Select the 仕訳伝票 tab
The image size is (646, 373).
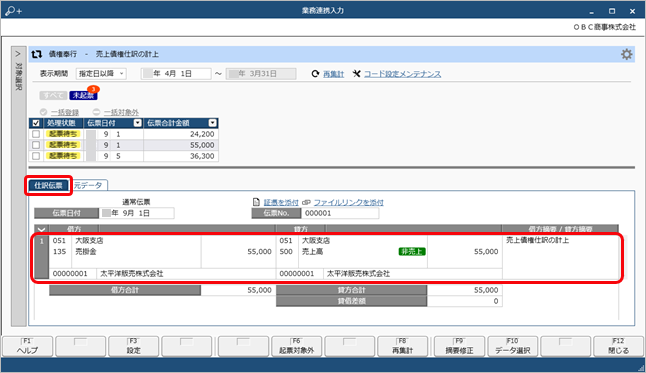click(48, 185)
